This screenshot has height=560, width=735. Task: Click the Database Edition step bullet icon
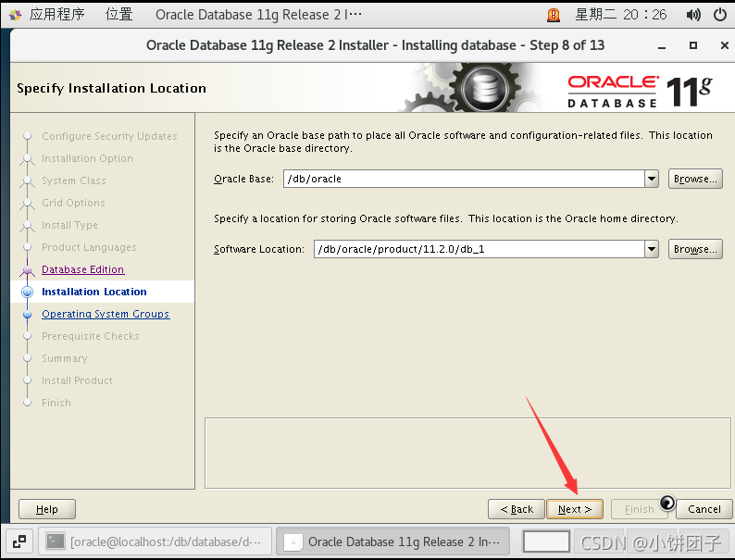[x=28, y=270]
